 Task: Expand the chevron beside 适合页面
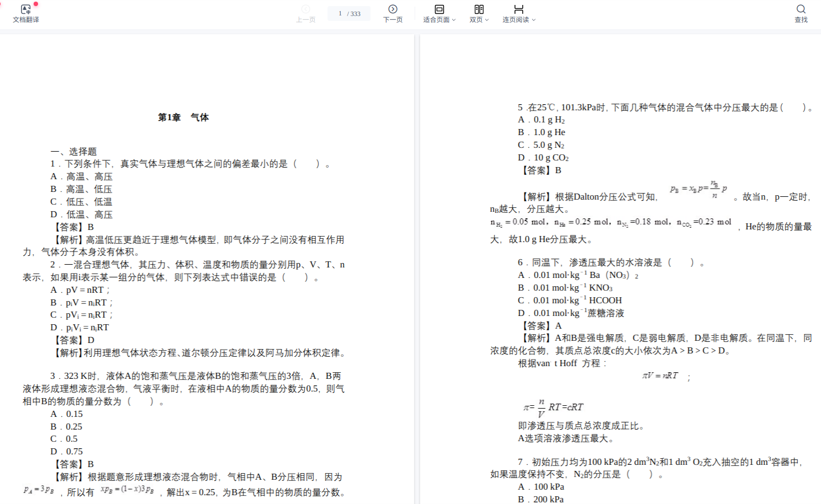454,20
